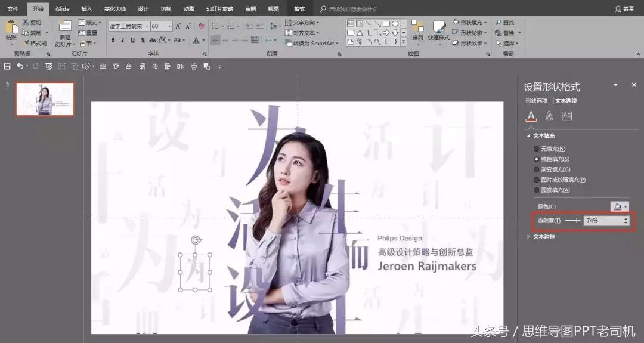Click font color A swatch in ribbon
Viewport: 644px width, 343px height.
point(196,40)
